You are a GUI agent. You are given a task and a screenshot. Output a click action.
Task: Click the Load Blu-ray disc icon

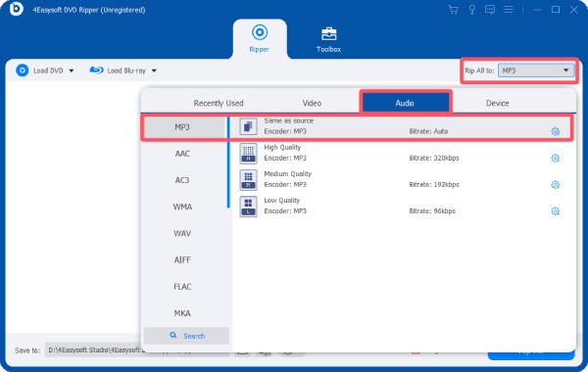[96, 70]
